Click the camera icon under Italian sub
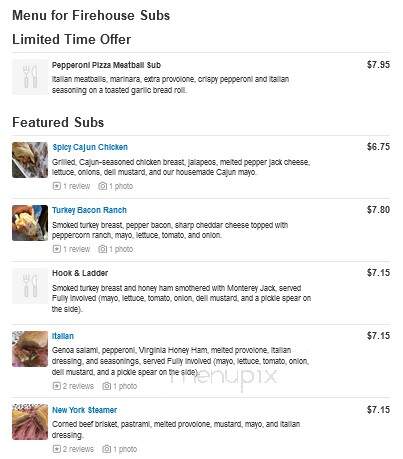 (106, 386)
